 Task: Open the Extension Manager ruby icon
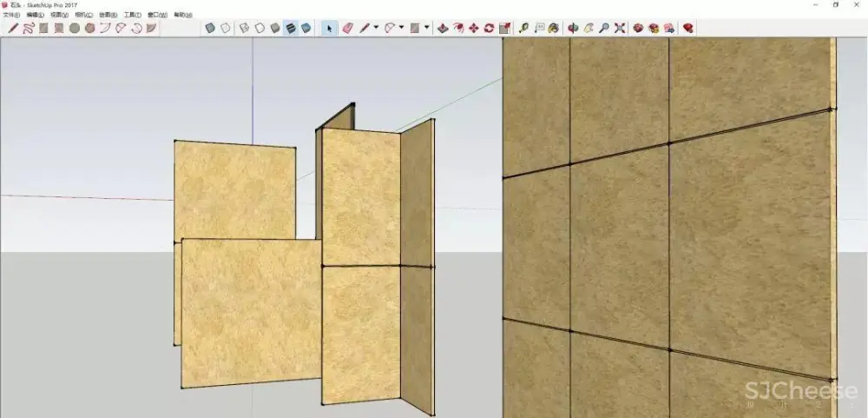point(688,28)
